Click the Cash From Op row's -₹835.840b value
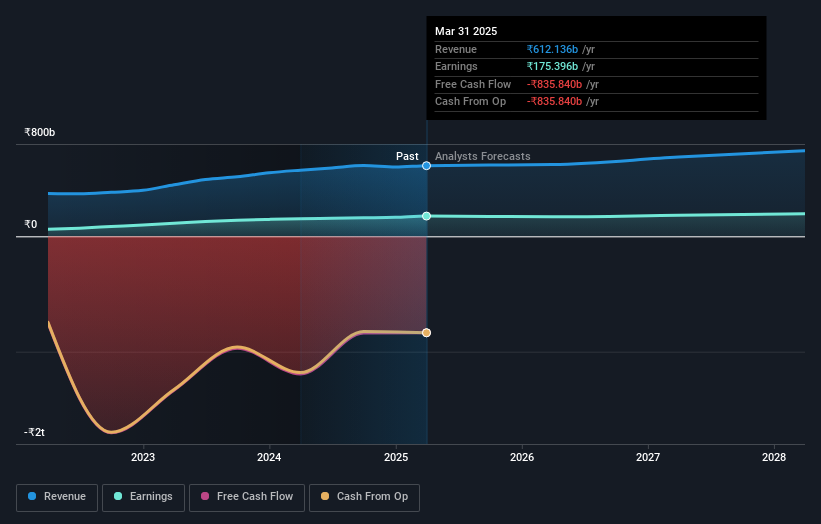Image resolution: width=821 pixels, height=524 pixels. [554, 102]
